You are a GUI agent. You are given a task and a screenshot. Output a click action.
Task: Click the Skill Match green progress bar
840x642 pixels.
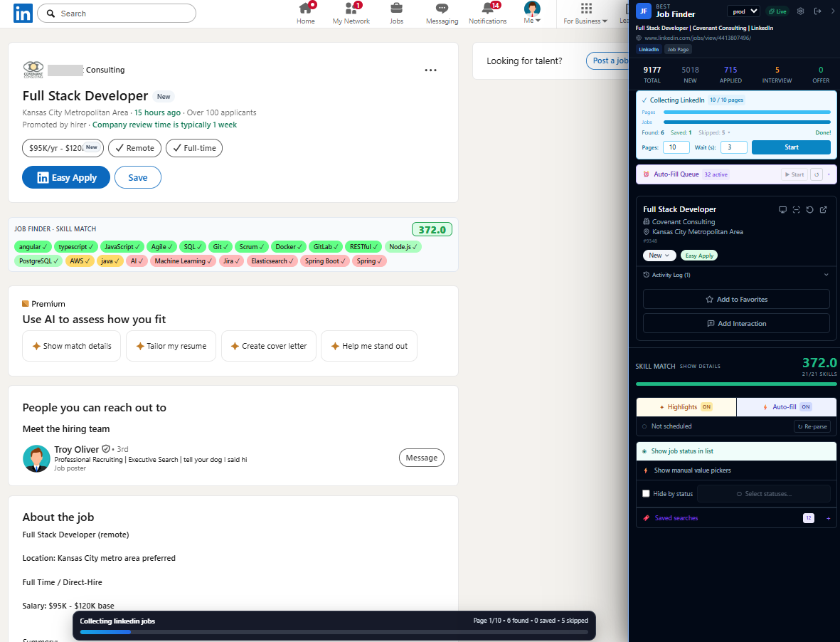(x=736, y=384)
